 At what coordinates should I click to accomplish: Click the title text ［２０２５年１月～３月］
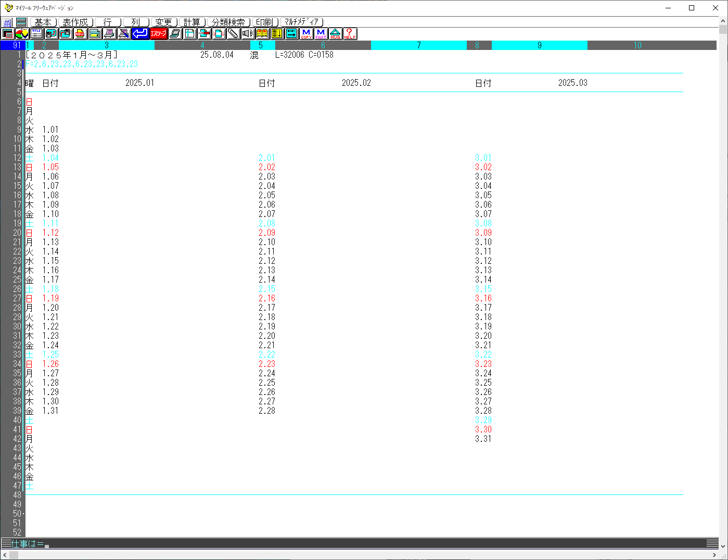click(x=71, y=55)
